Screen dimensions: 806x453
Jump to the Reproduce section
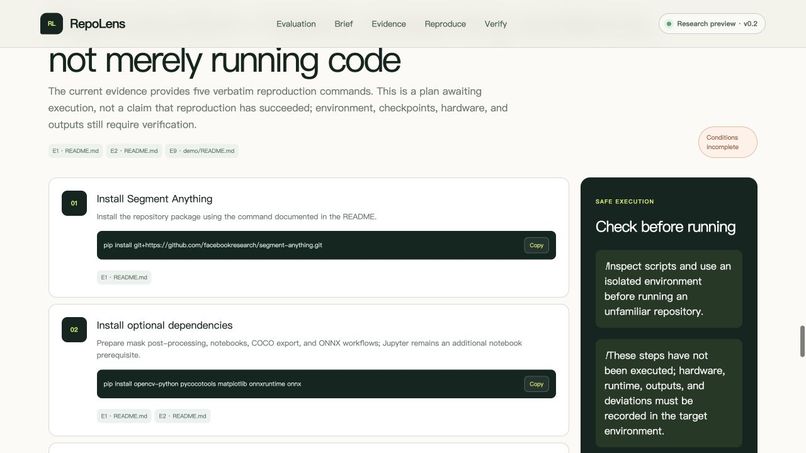445,24
